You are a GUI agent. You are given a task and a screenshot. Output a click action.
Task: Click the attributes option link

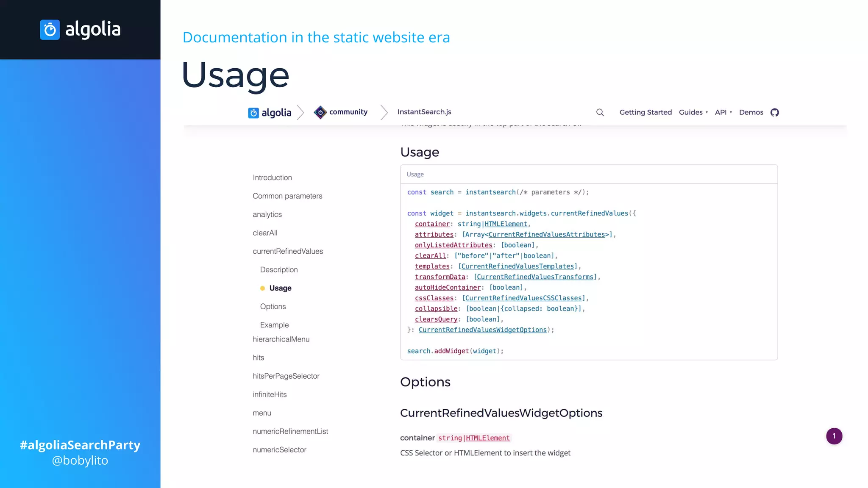[434, 235]
